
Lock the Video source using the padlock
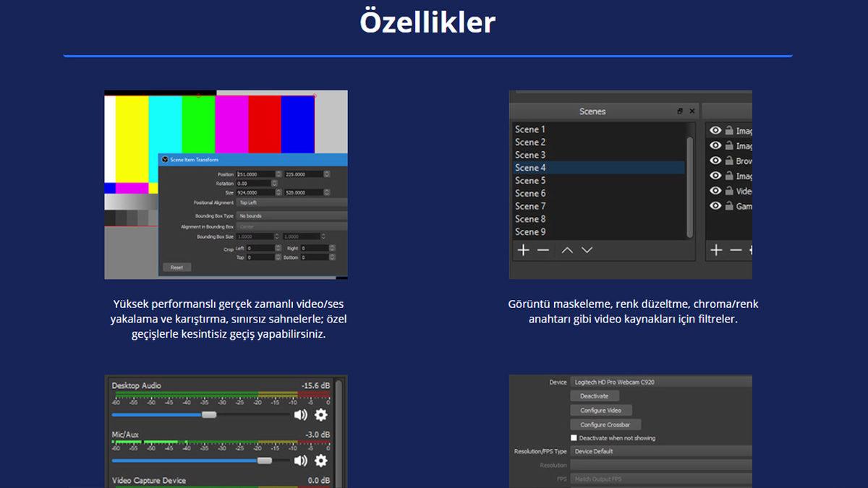pyautogui.click(x=730, y=191)
